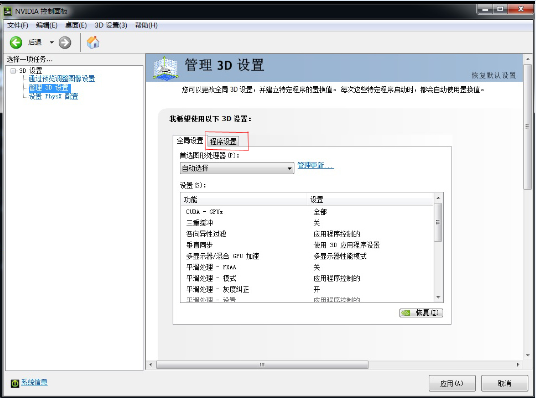Click settings list scroll down arrow
Screen dimensions: 536x398
click(438, 297)
